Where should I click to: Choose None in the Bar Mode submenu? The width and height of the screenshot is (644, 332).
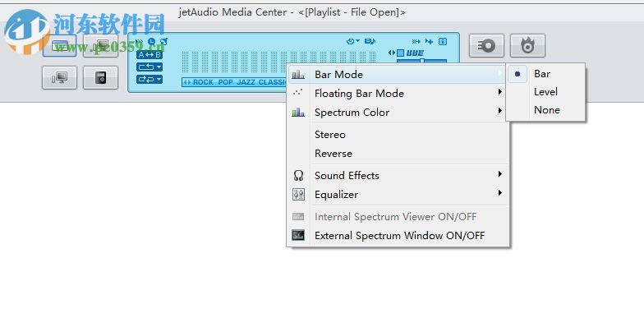pyautogui.click(x=547, y=110)
